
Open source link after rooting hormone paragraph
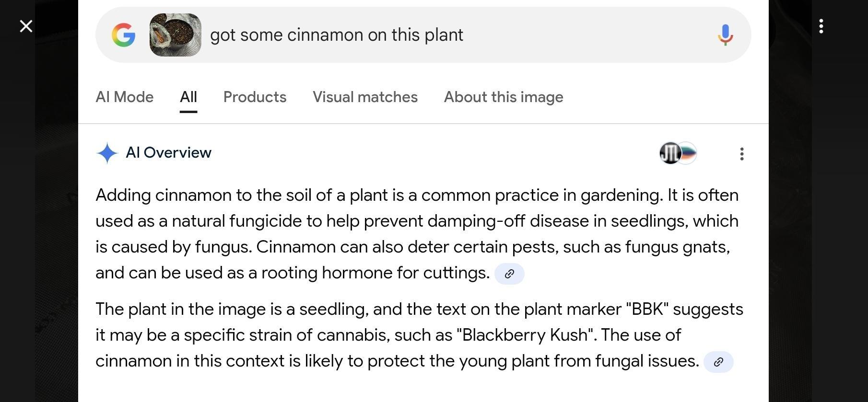point(509,274)
